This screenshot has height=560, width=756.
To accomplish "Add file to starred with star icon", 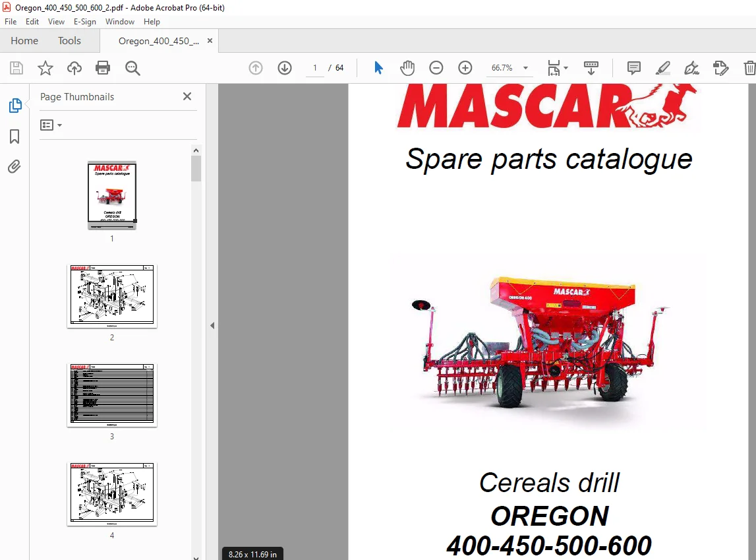I will click(45, 68).
